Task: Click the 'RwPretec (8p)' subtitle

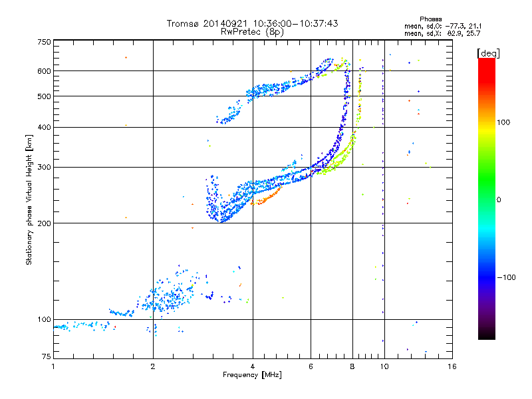Action: [252, 32]
